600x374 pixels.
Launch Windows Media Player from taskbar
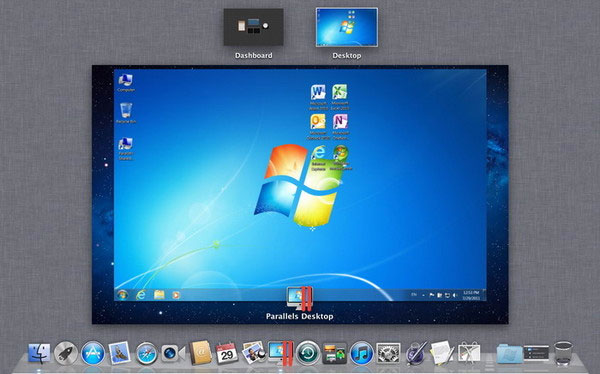pyautogui.click(x=176, y=295)
